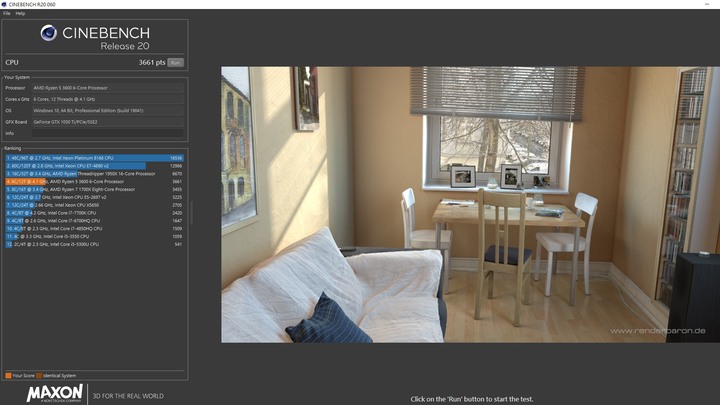Image resolution: width=720 pixels, height=405 pixels.
Task: Click the Run button next to CPU score
Action: pyautogui.click(x=175, y=62)
